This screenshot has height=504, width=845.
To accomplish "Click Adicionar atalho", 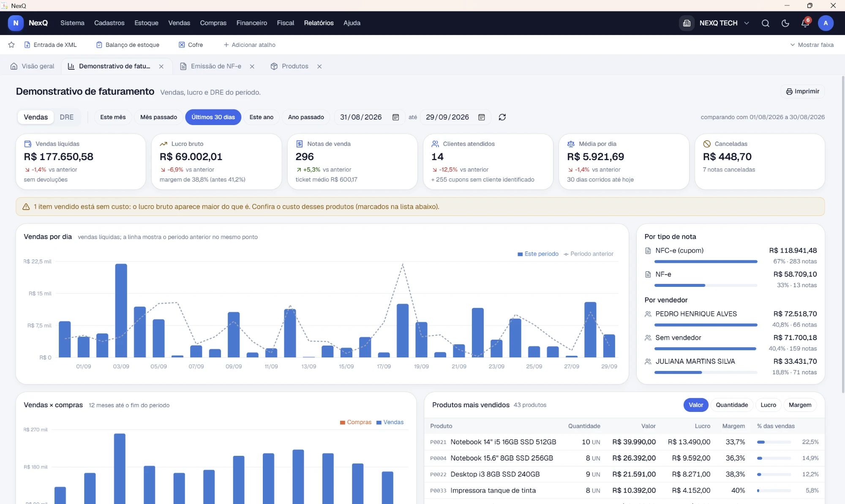I will click(249, 45).
